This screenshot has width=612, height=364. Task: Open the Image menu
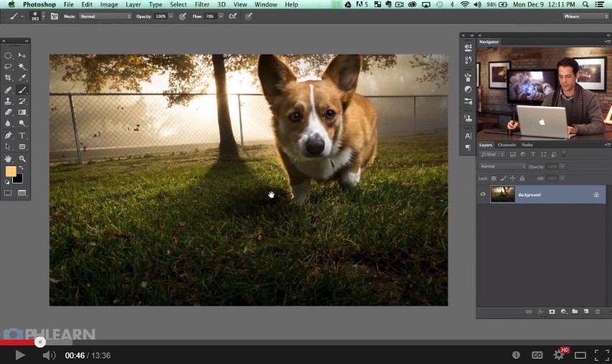coord(109,4)
